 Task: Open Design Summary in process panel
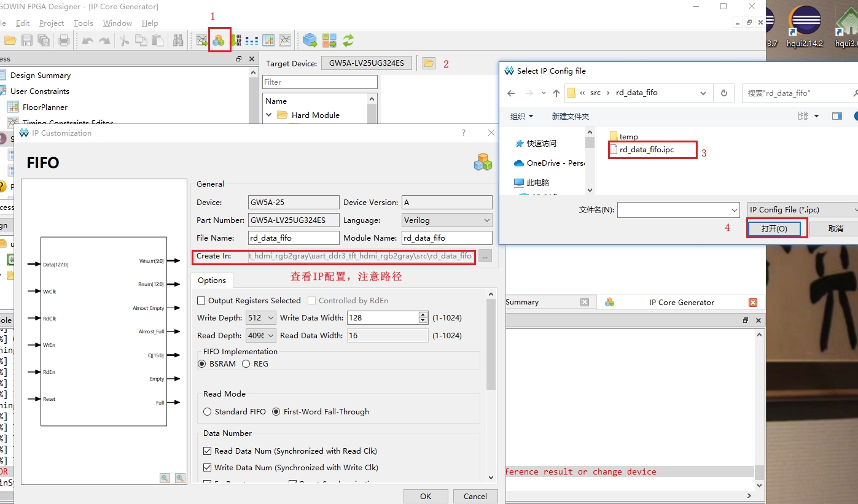tap(41, 75)
